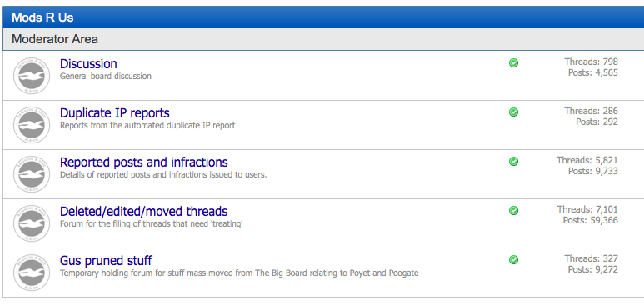Image resolution: width=644 pixels, height=305 pixels.
Task: Click the Threads: 5,821 statistic
Action: point(587,160)
